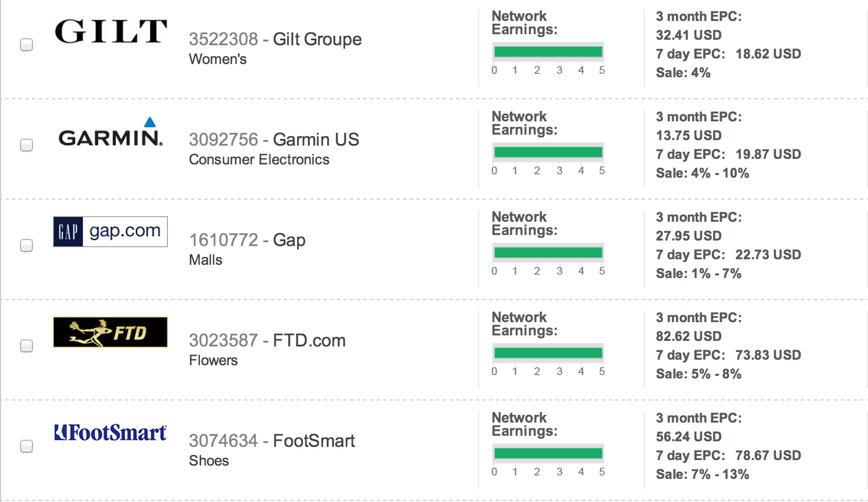This screenshot has height=502, width=868.
Task: Click the Consumer Electronics category text
Action: coord(259,159)
